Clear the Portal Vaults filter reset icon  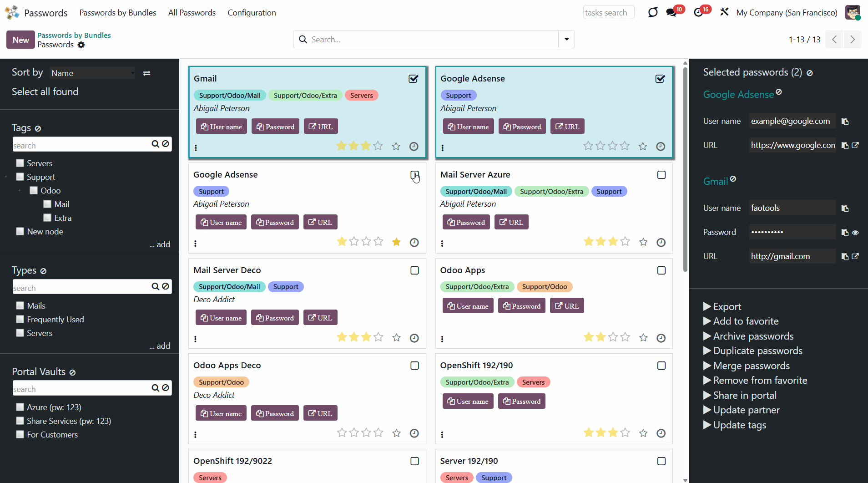[72, 373]
